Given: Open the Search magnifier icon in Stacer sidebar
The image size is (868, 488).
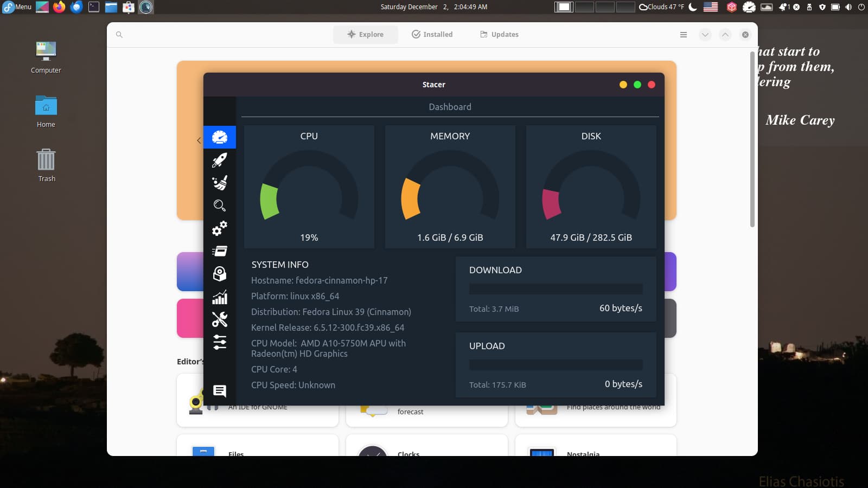Looking at the screenshot, I should [x=220, y=206].
